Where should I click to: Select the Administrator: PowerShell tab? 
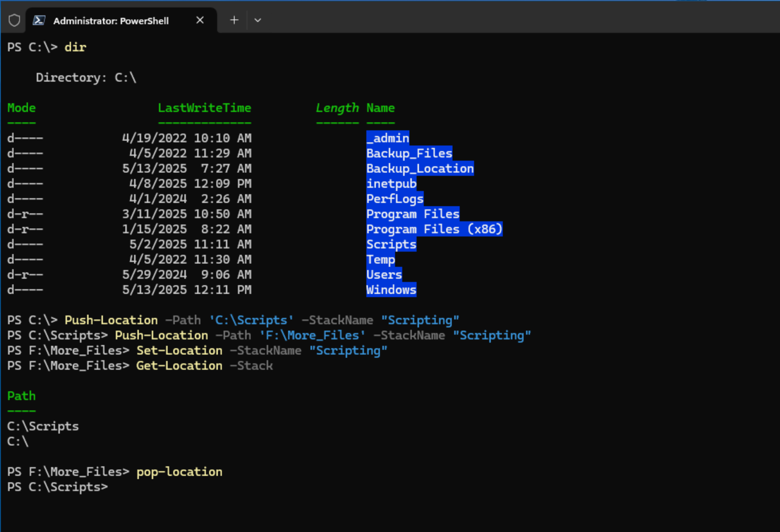(x=111, y=20)
